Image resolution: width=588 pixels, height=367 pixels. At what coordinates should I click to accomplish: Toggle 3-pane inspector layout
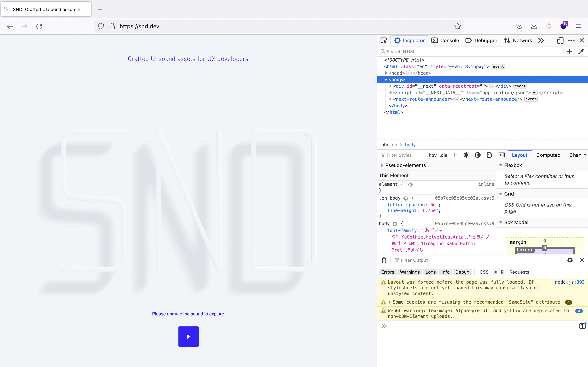(x=502, y=155)
